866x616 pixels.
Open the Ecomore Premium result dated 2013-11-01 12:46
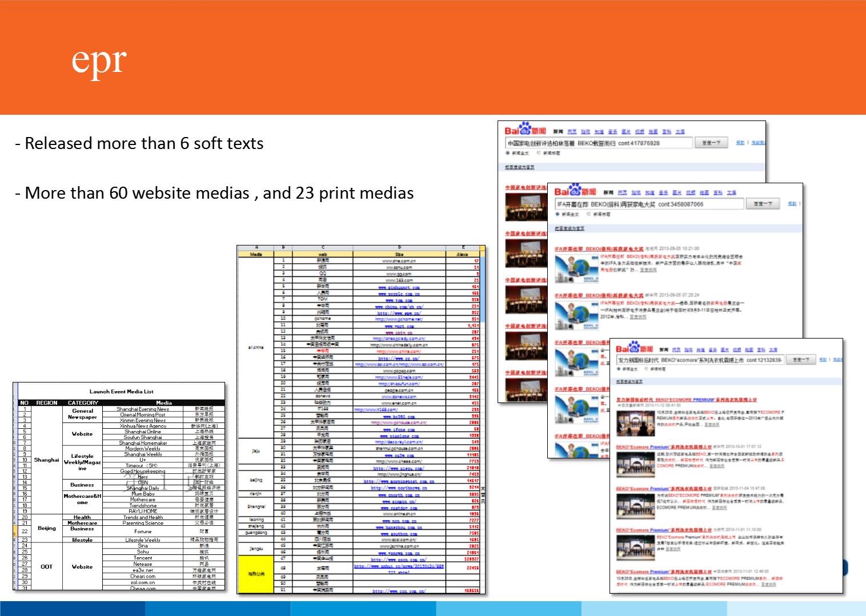click(x=664, y=571)
